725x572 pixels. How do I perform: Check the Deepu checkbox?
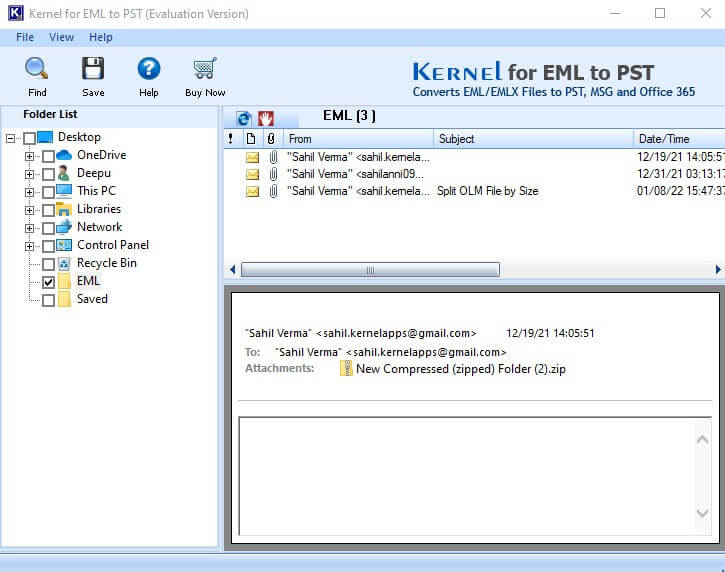click(48, 174)
